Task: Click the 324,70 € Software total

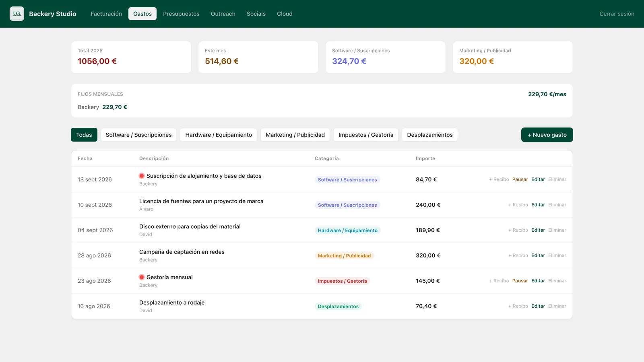Action: click(x=349, y=61)
